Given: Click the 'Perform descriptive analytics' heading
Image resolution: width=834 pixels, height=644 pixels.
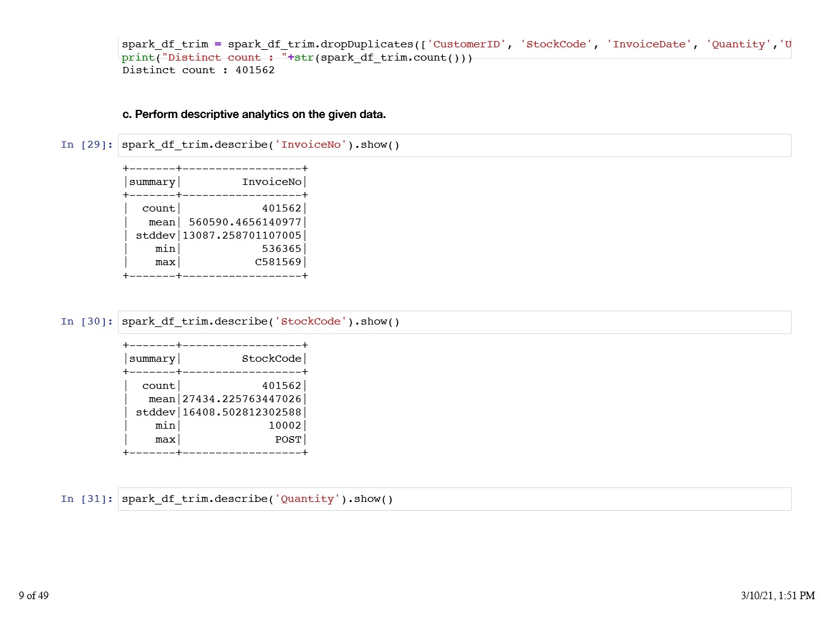Looking at the screenshot, I should tap(254, 114).
